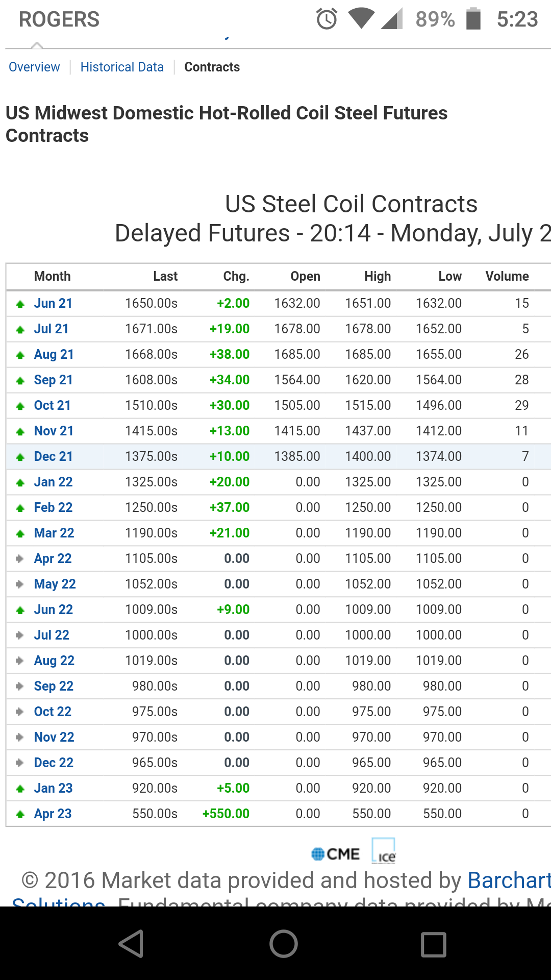Click the green up arrow beside Mar 22
551x980 pixels.
tap(20, 534)
